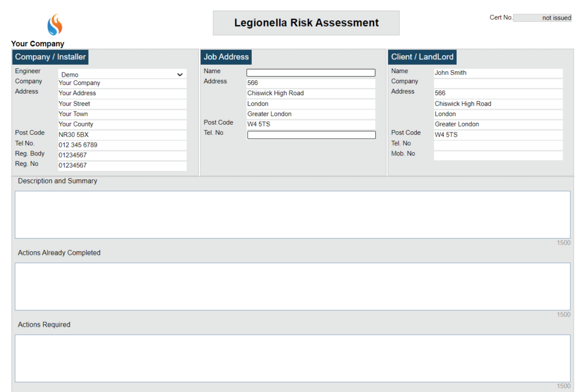Image resolution: width=582 pixels, height=392 pixels.
Task: Click the Actions Required text area
Action: (291, 358)
